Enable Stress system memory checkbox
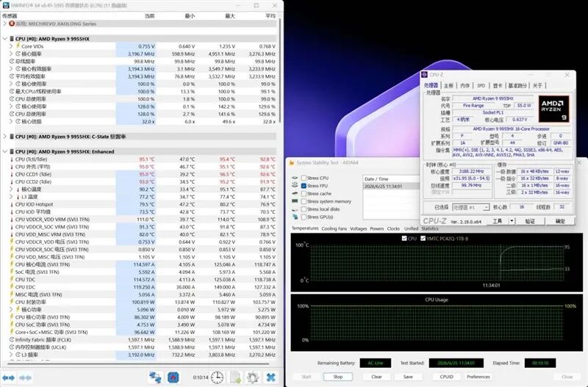Viewport: 588px width, 387px height. point(304,201)
